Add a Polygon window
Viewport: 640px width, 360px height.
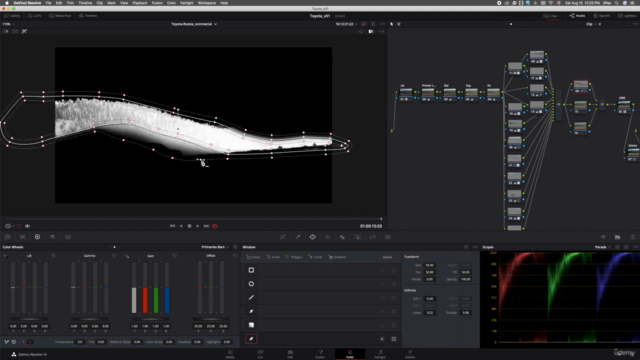tap(294, 257)
